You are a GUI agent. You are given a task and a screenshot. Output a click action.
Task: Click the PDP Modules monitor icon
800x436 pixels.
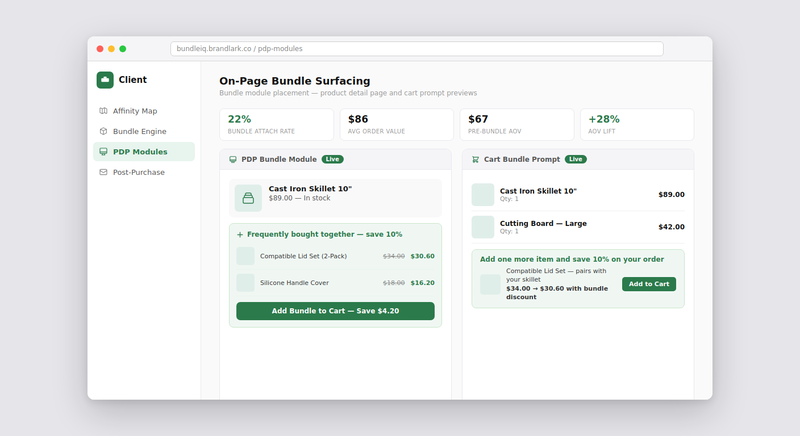click(103, 151)
